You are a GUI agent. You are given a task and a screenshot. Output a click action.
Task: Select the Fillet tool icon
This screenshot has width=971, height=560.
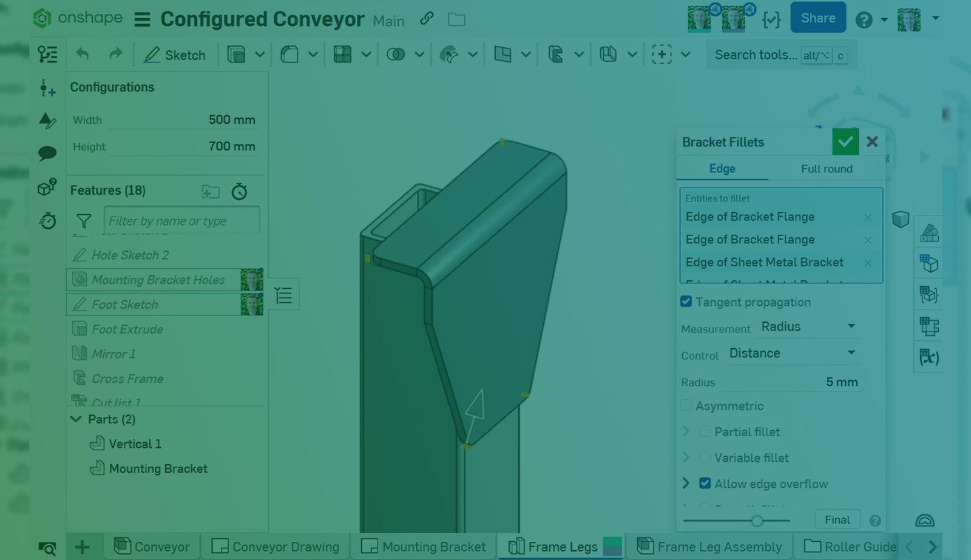tap(289, 55)
